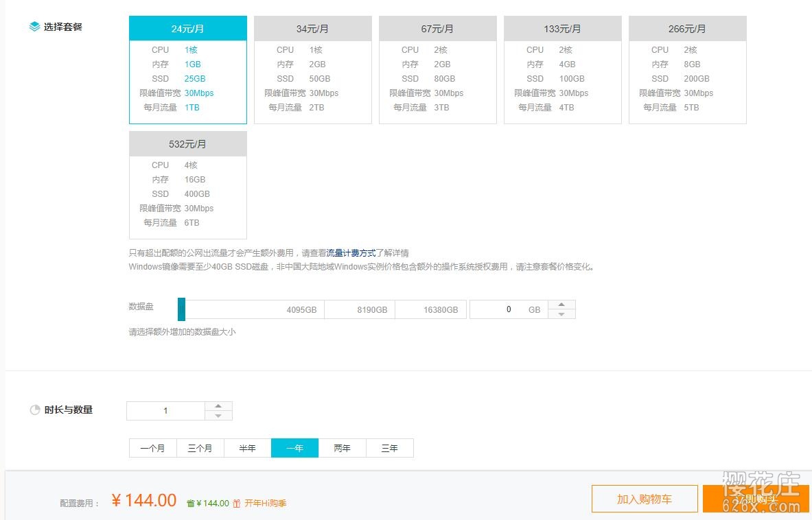Focus the data disk GB input field
The height and width of the screenshot is (520, 812).
(x=509, y=309)
